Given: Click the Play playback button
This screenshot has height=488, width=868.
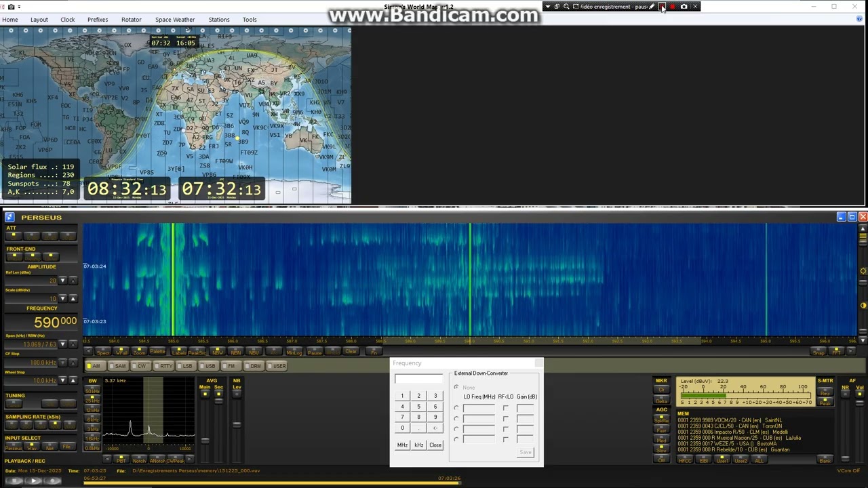Looking at the screenshot, I should (x=34, y=481).
